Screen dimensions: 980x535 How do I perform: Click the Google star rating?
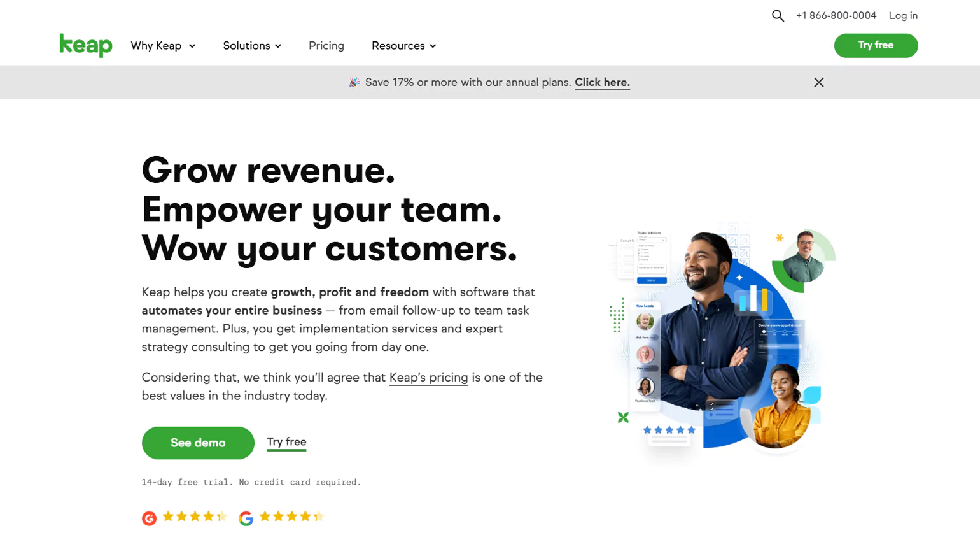292,517
